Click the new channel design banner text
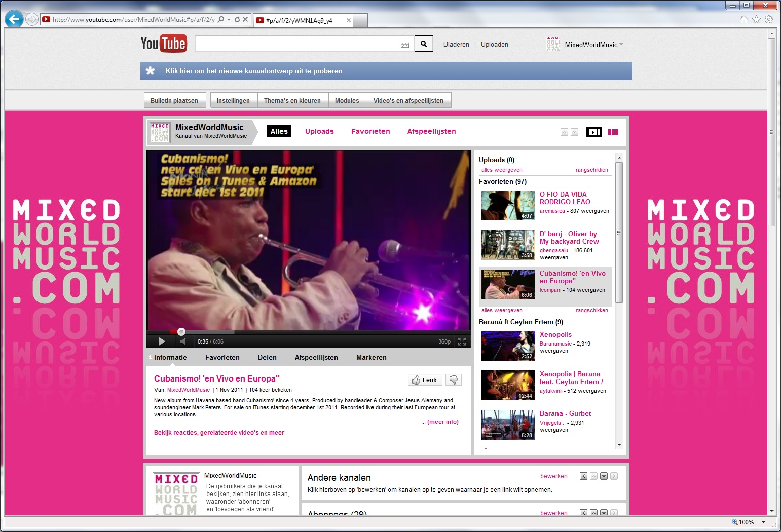 [254, 71]
